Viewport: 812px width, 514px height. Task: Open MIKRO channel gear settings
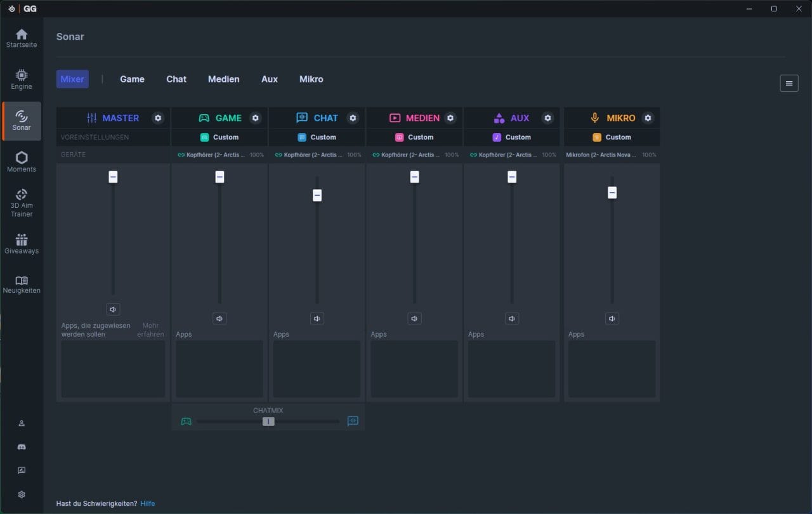(x=648, y=118)
